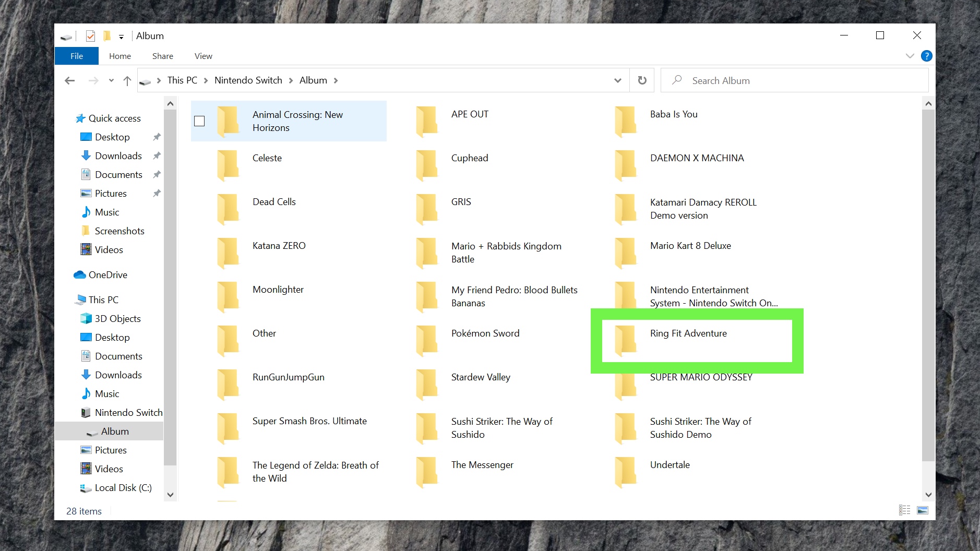The height and width of the screenshot is (551, 980).
Task: Select the Katana ZERO folder icon
Action: pyautogui.click(x=228, y=253)
